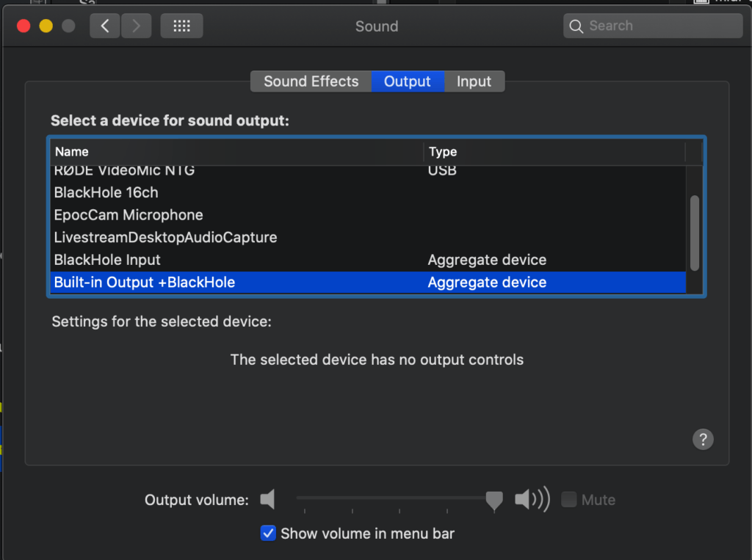Click the forward navigation arrow
This screenshot has width=752, height=560.
(x=136, y=26)
